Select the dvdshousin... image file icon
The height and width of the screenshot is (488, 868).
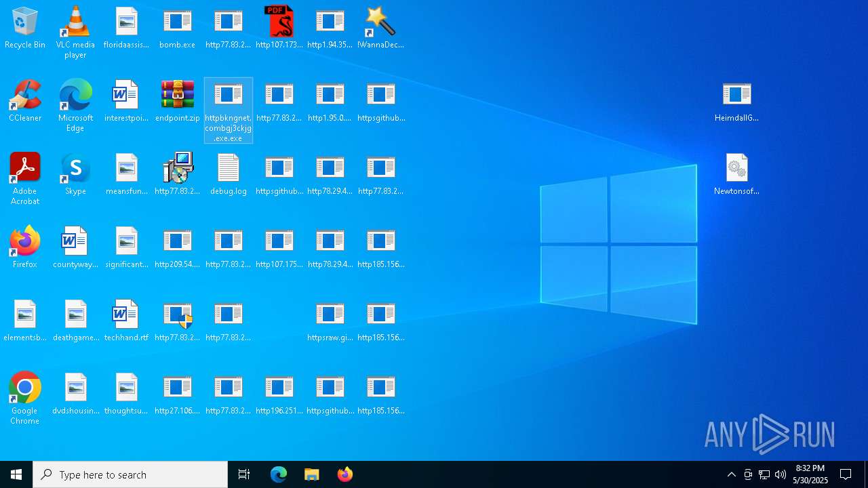click(75, 394)
